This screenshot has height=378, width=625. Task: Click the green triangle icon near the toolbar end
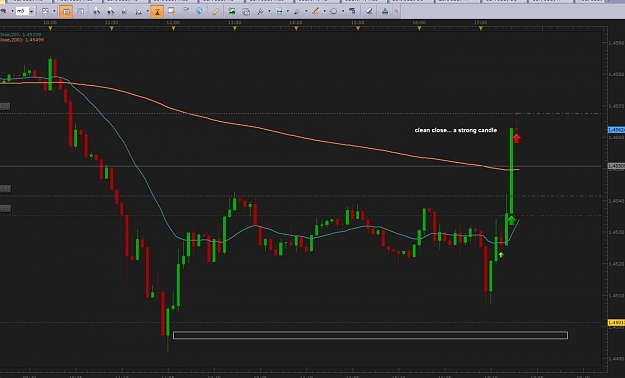point(385,12)
